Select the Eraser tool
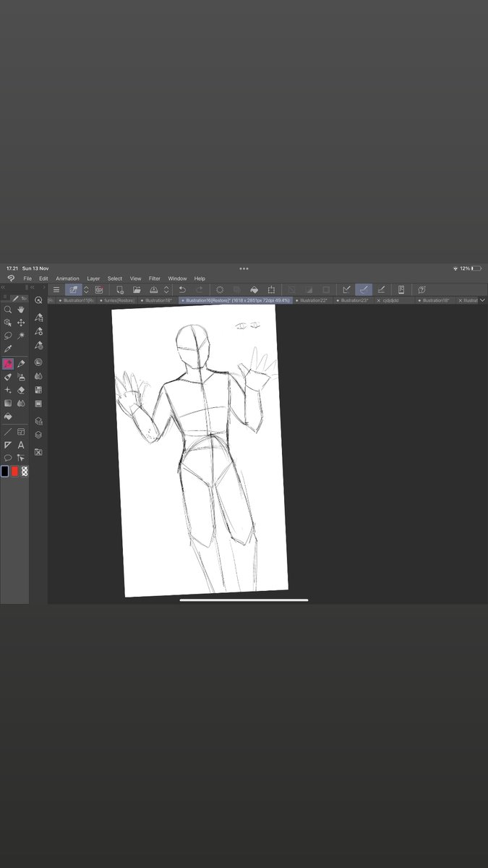The height and width of the screenshot is (868, 488). click(21, 390)
